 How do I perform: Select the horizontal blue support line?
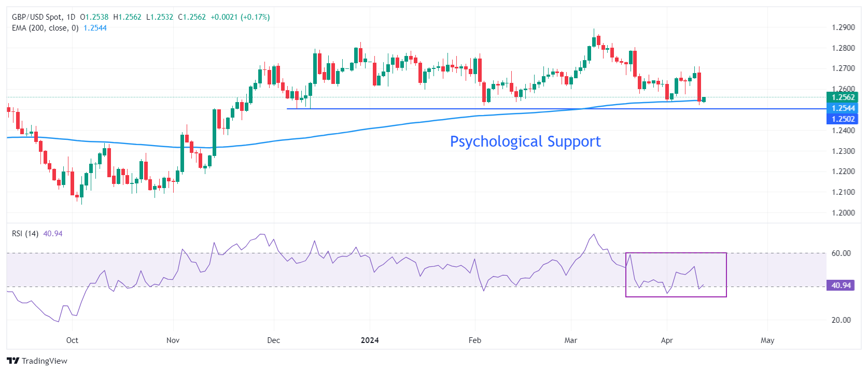(x=415, y=109)
